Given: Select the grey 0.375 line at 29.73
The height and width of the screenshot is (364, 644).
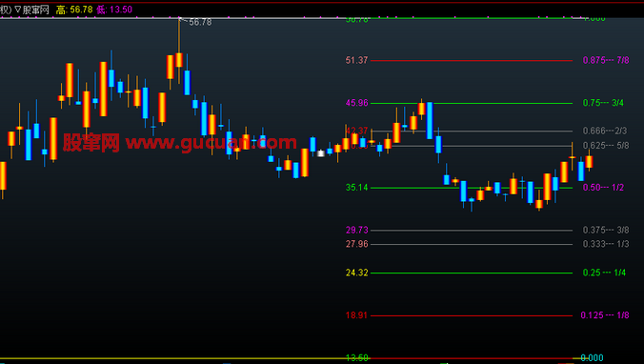Looking at the screenshot, I should [472, 231].
